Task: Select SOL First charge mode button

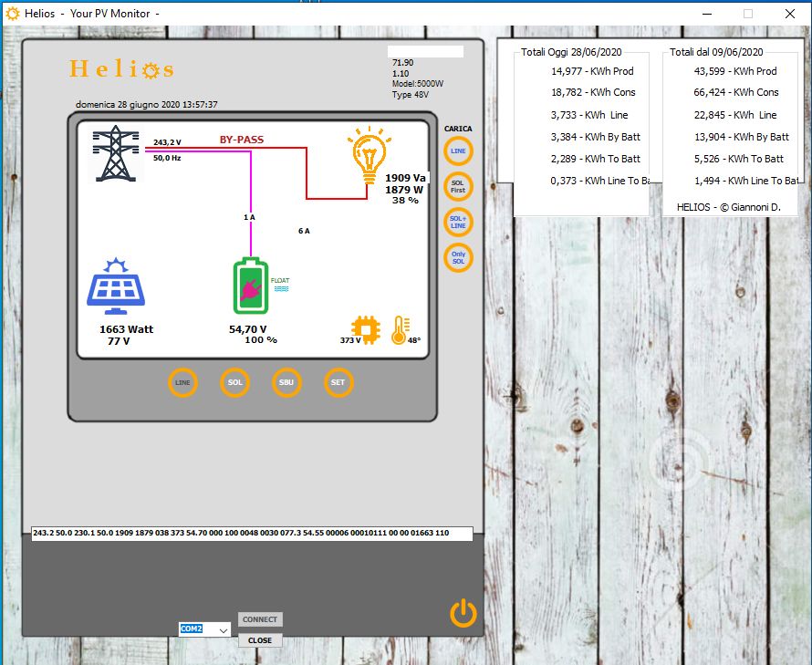Action: (458, 186)
